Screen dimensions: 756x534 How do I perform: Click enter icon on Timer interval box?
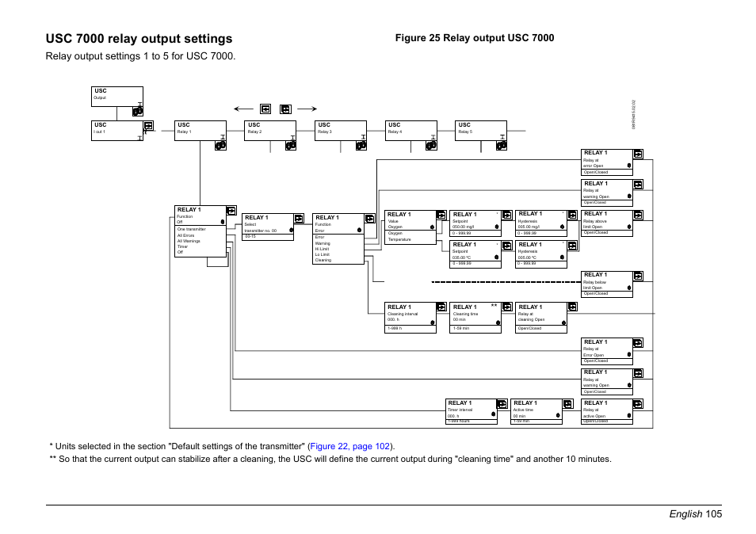502,404
